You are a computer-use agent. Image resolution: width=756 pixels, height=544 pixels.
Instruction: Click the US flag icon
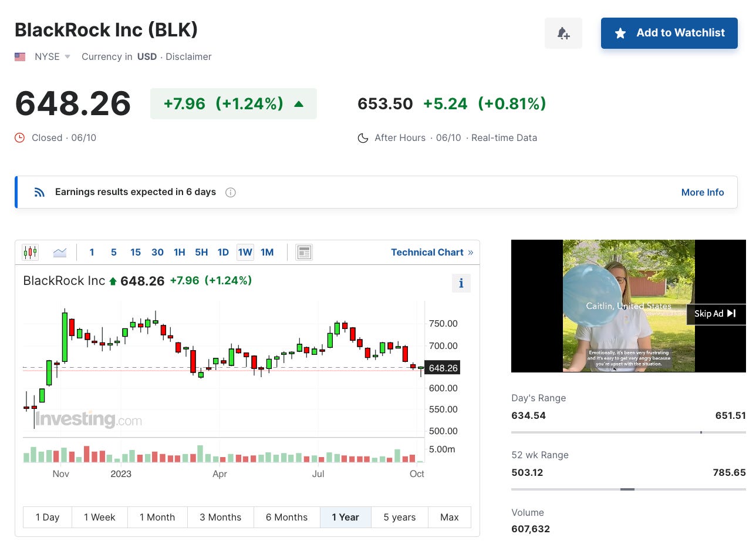tap(20, 57)
